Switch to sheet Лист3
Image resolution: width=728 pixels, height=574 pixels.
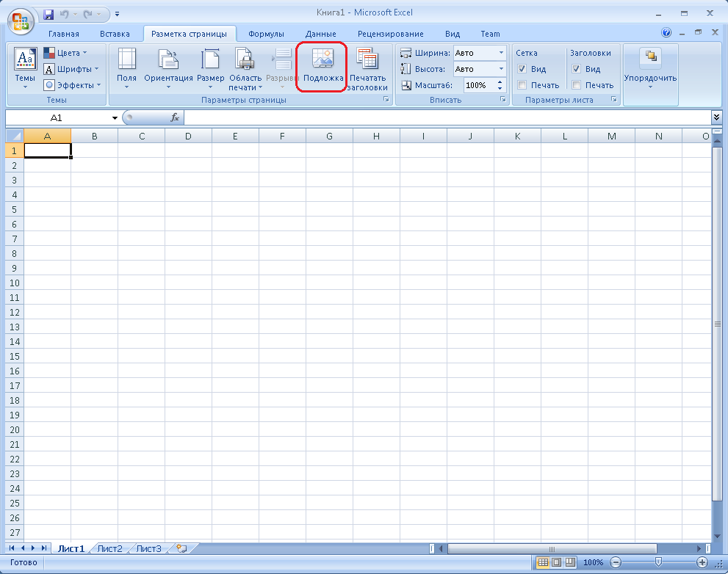pyautogui.click(x=148, y=548)
